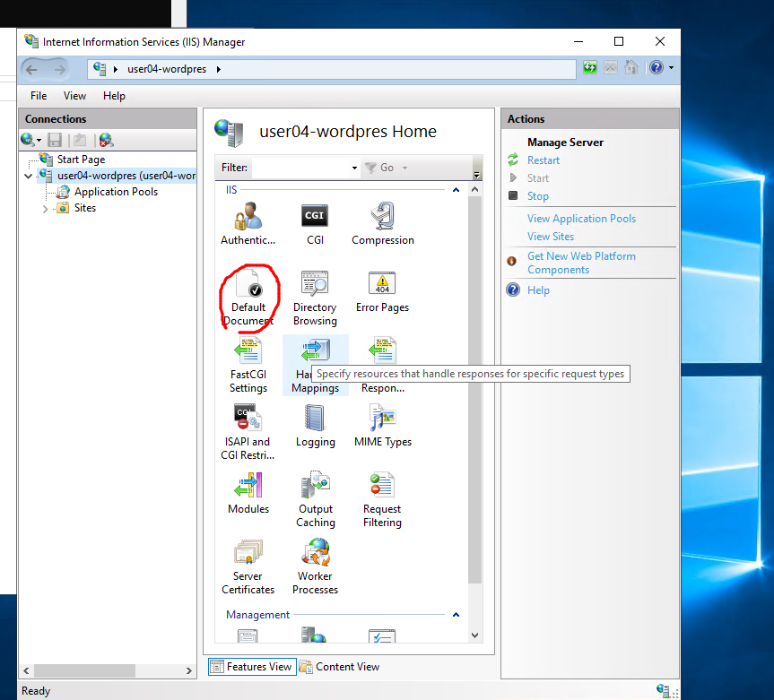Open the Output Caching feature
The width and height of the screenshot is (774, 700).
point(316,499)
